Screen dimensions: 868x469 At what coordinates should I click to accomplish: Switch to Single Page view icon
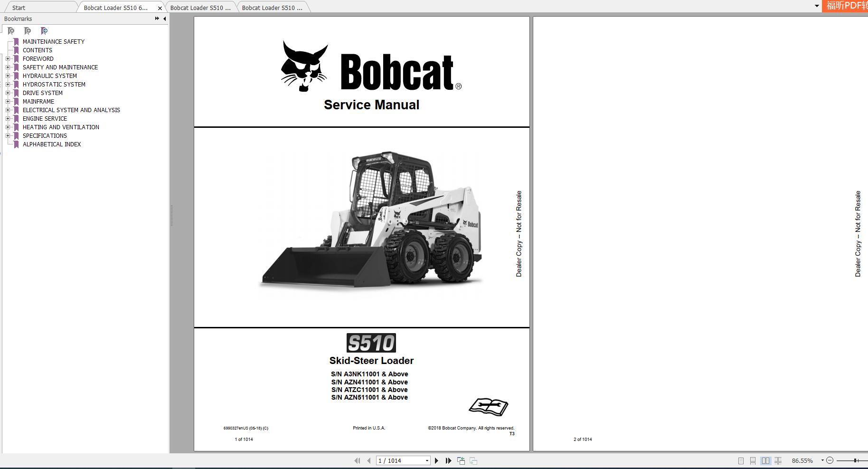[x=740, y=460]
